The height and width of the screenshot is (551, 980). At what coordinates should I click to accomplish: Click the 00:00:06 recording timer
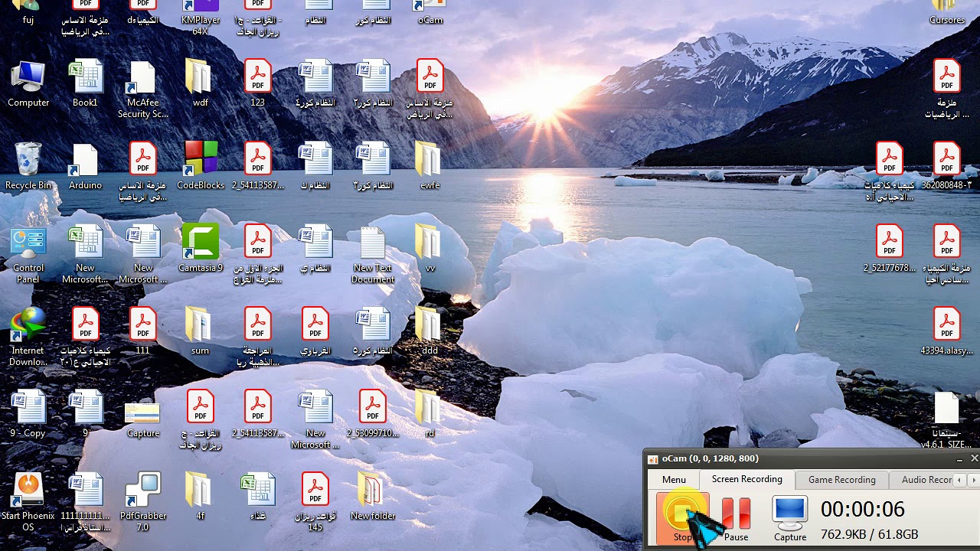coord(863,509)
